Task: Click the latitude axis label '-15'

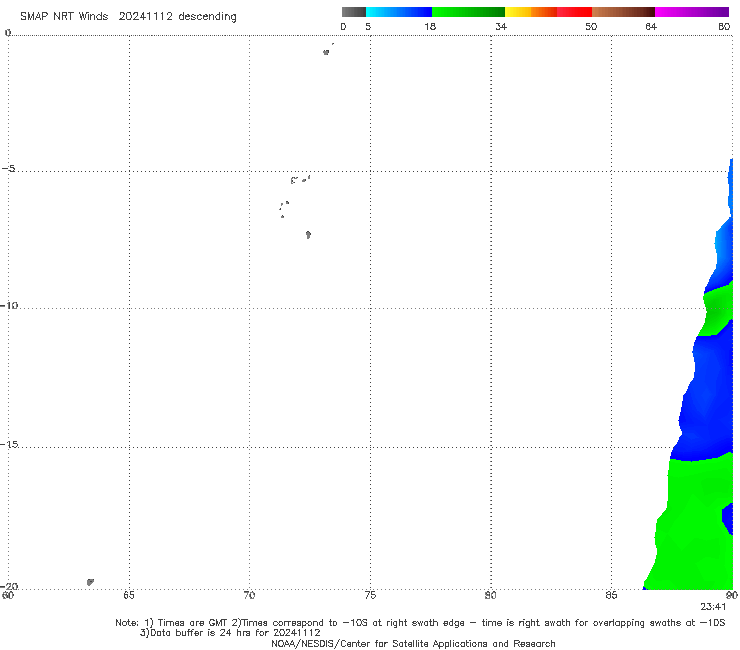Action: click(x=9, y=444)
